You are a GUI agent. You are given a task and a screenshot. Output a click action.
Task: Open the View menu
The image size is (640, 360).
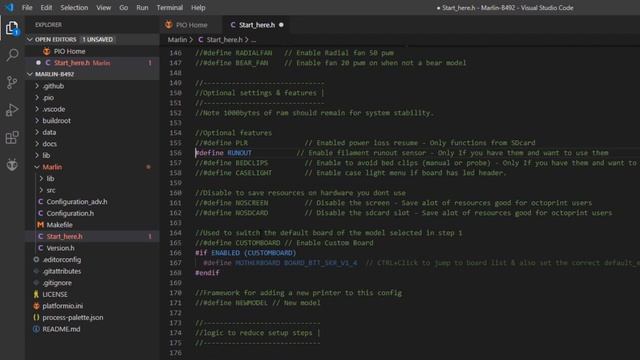tap(103, 7)
